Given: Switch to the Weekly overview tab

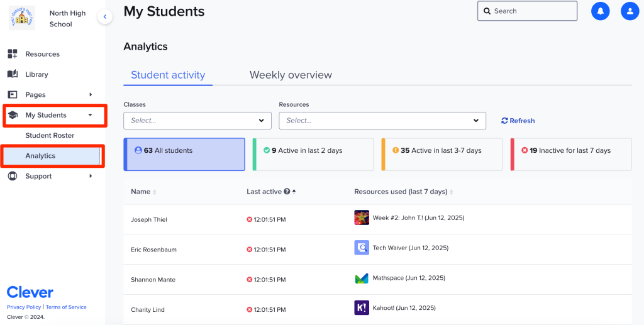Looking at the screenshot, I should [291, 75].
